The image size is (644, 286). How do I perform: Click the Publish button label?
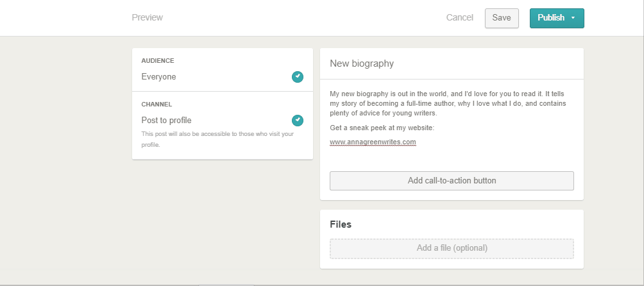550,18
